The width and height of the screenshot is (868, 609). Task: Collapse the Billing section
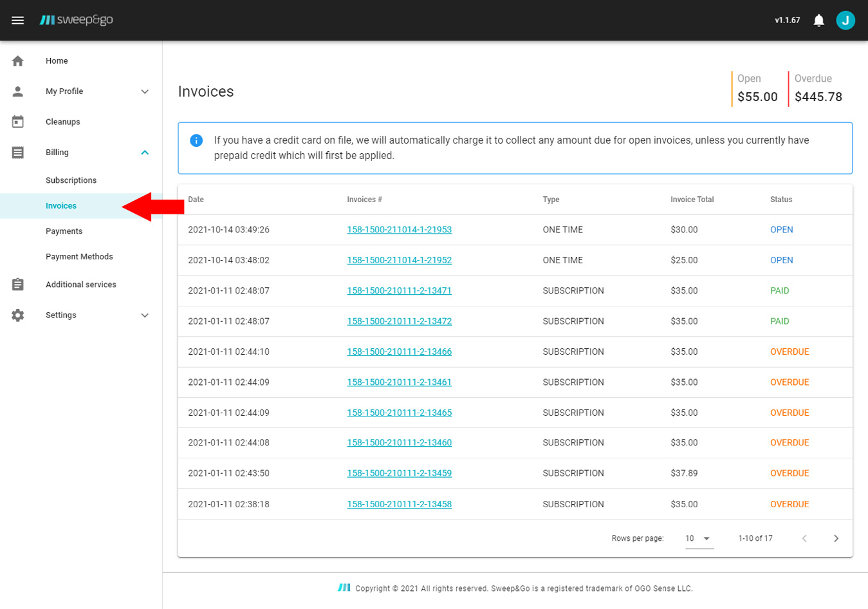point(145,153)
